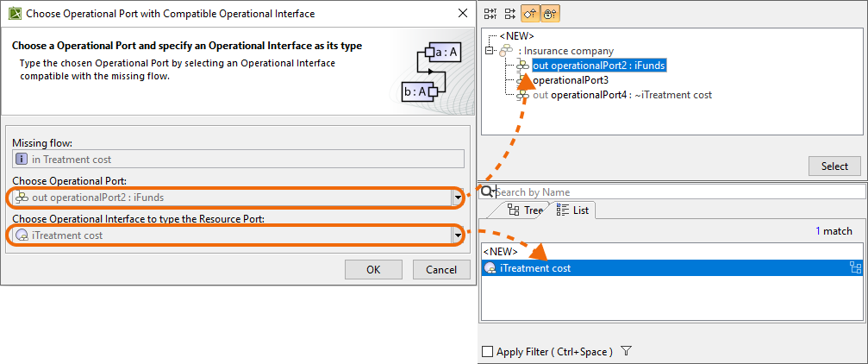Click the OK button
The height and width of the screenshot is (364, 868).
click(373, 270)
